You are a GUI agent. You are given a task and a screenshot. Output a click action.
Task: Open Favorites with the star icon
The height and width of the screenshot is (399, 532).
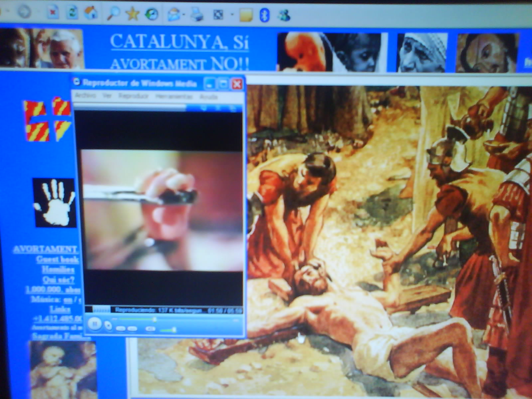point(132,14)
